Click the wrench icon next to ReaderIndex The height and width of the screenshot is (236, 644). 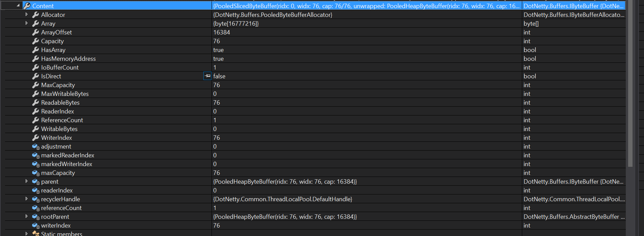coord(36,111)
